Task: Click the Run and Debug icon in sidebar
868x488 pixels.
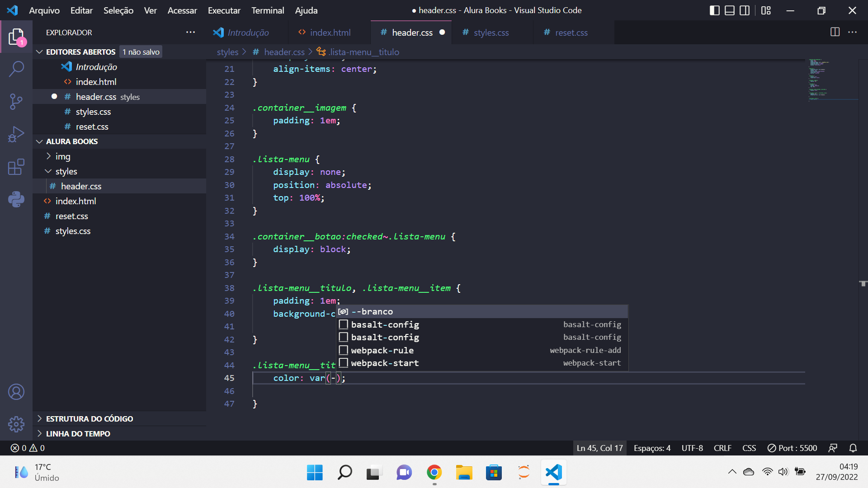Action: click(16, 133)
